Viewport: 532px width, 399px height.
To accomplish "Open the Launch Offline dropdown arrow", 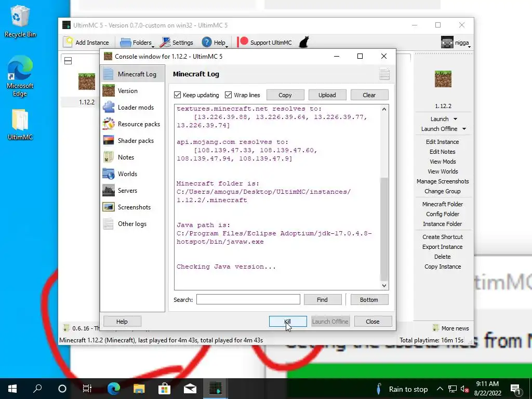I will (x=464, y=129).
